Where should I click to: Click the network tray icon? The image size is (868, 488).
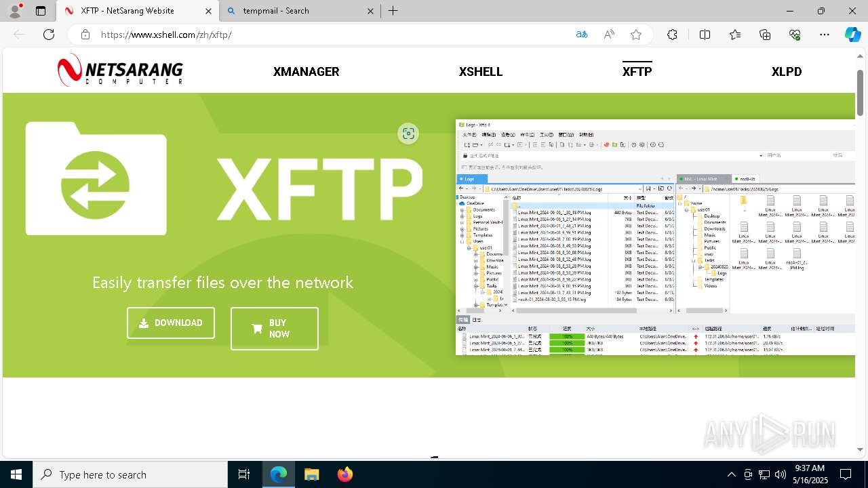coord(764,474)
